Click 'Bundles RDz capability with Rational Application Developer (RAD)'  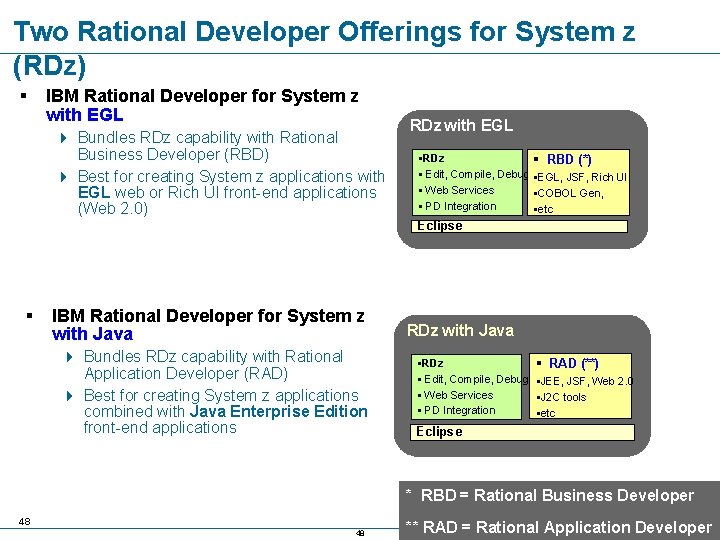tap(214, 365)
